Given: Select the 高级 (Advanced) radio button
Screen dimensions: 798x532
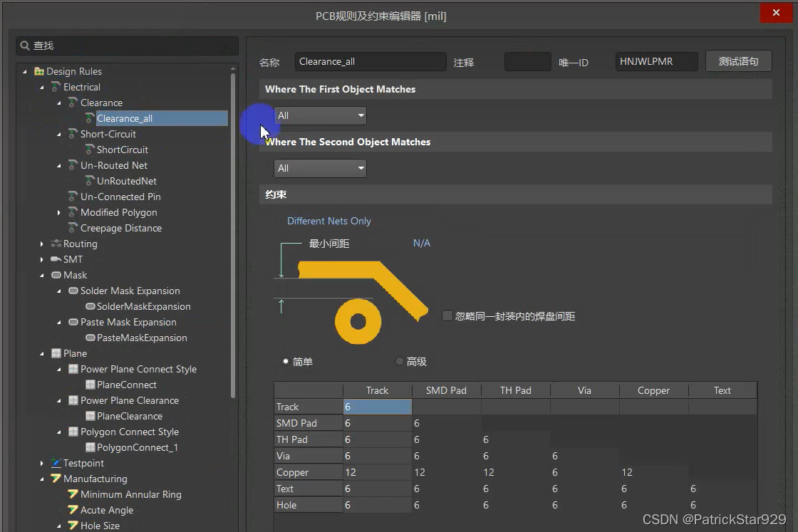Looking at the screenshot, I should [x=399, y=362].
